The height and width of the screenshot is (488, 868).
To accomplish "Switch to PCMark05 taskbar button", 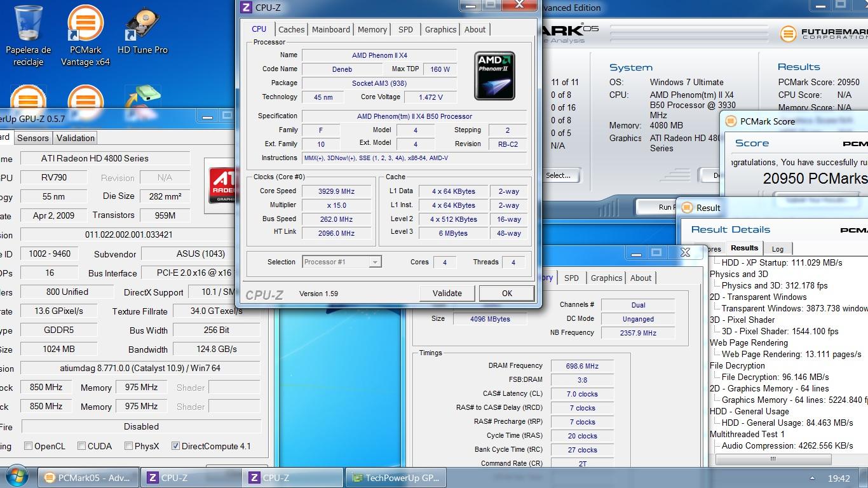I will tap(89, 478).
